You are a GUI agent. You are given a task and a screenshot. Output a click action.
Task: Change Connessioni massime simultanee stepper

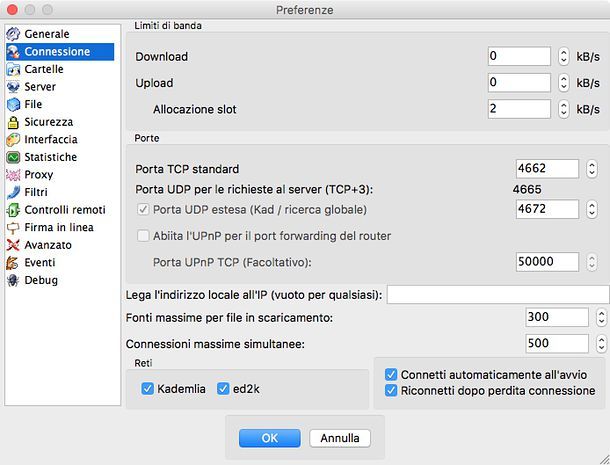601,343
